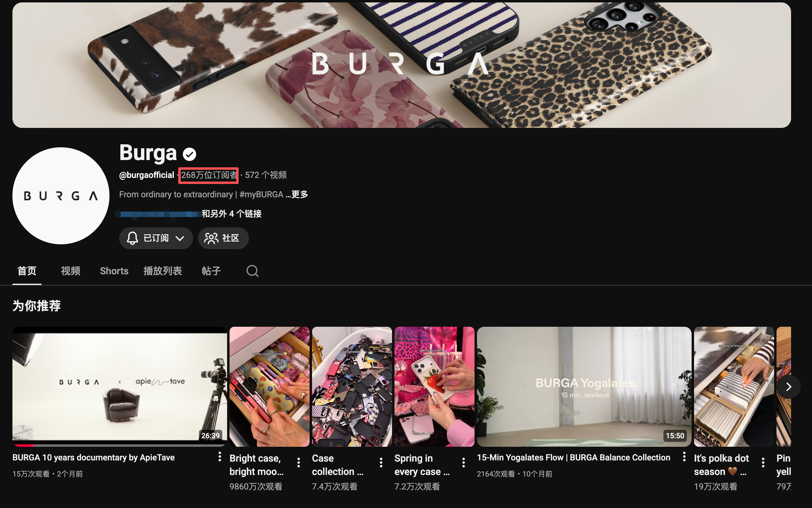Open more options for BURGA 10 years documentary
The width and height of the screenshot is (812, 508).
[x=220, y=456]
